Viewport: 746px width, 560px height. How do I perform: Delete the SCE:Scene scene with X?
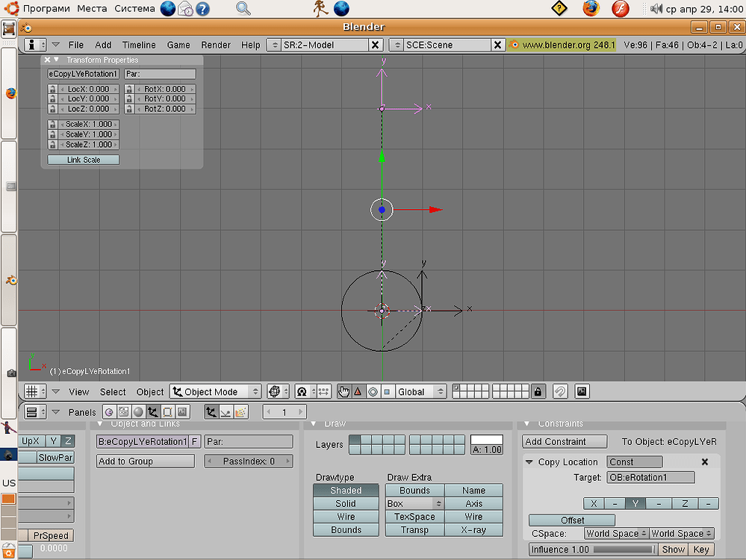click(497, 45)
